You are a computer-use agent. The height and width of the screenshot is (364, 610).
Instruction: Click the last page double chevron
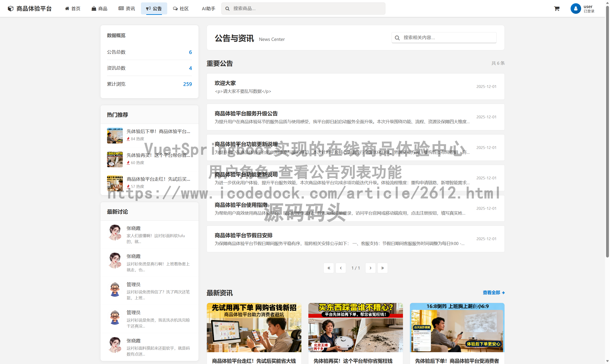[x=383, y=268]
